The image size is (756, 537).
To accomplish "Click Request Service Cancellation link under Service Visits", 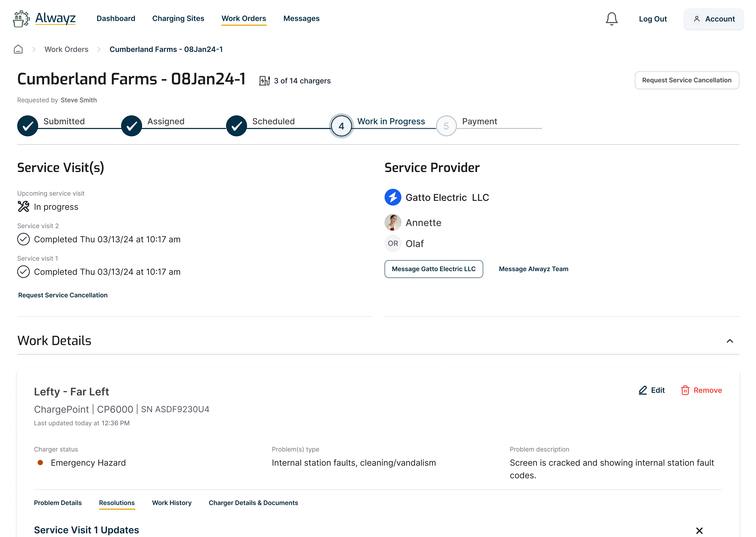I will tap(63, 295).
